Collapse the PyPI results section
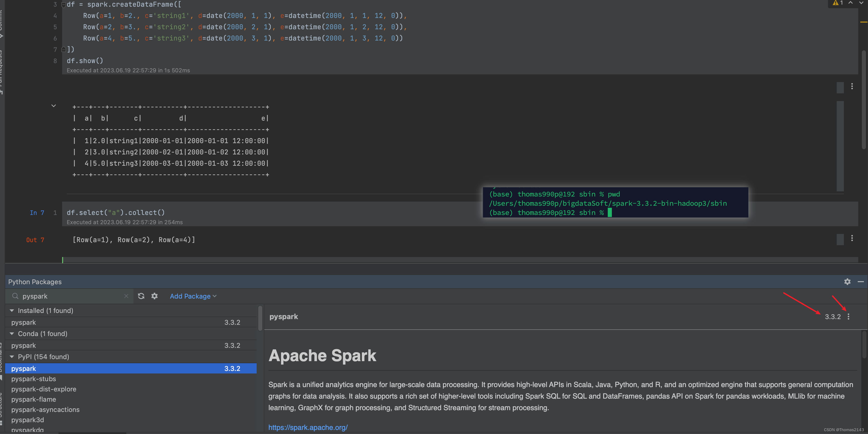 12,357
